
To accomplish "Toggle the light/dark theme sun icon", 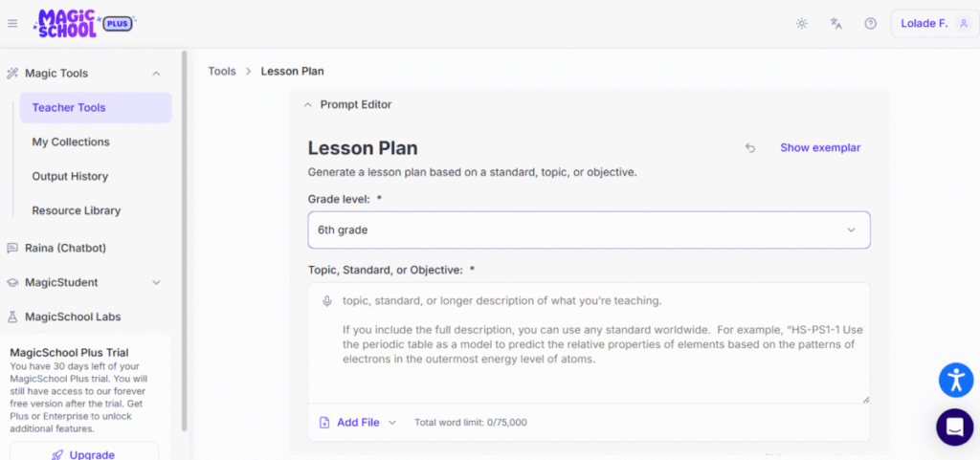I will [802, 23].
